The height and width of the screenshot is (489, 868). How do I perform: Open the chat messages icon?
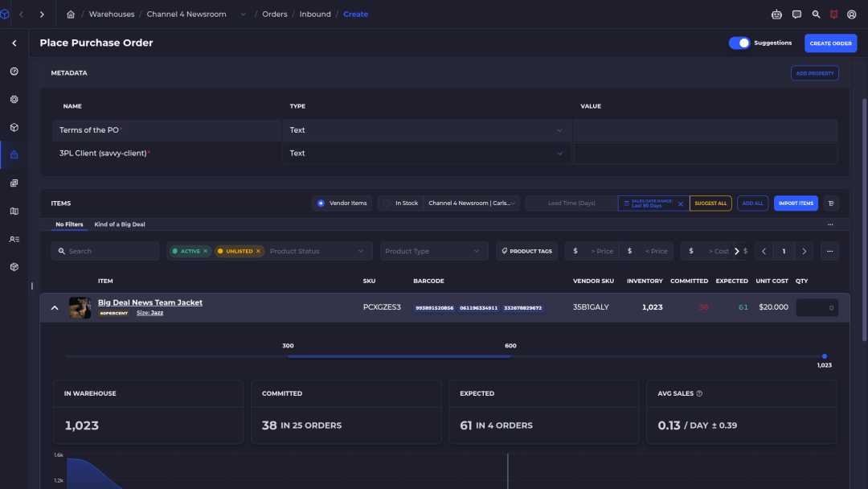tap(796, 14)
